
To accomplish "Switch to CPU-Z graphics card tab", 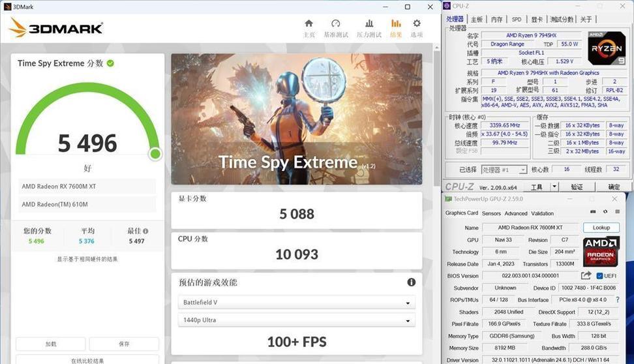I will [537, 19].
